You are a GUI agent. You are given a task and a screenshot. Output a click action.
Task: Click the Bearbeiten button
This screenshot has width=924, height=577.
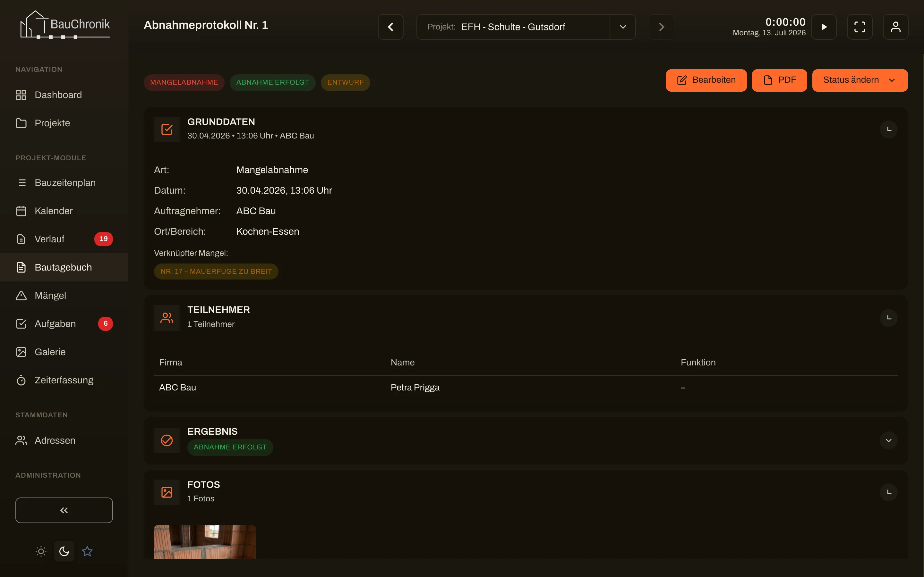[x=706, y=80]
